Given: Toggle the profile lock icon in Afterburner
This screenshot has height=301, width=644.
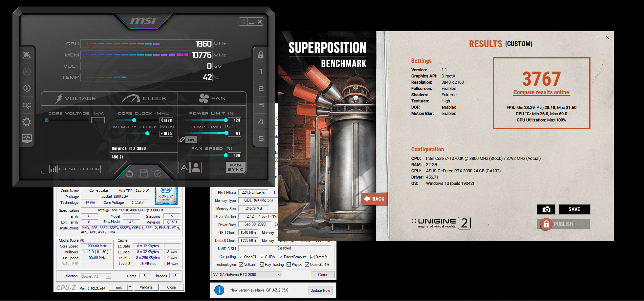Looking at the screenshot, I should tap(261, 55).
